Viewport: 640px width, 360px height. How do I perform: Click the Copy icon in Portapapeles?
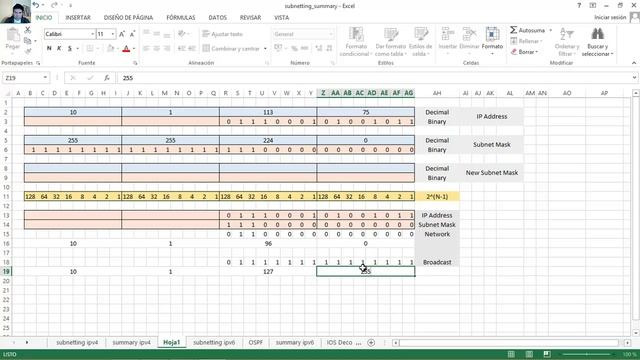(27, 40)
